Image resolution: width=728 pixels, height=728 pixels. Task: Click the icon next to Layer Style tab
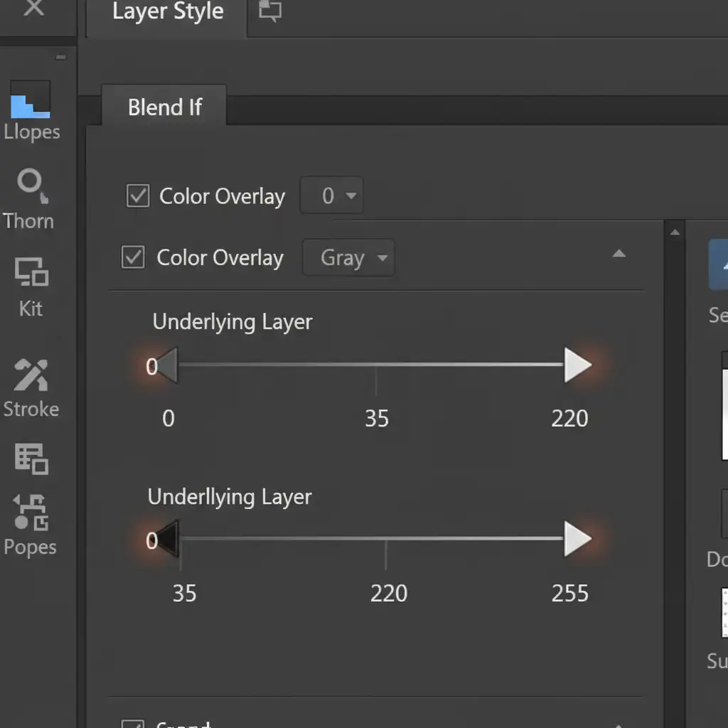[270, 11]
